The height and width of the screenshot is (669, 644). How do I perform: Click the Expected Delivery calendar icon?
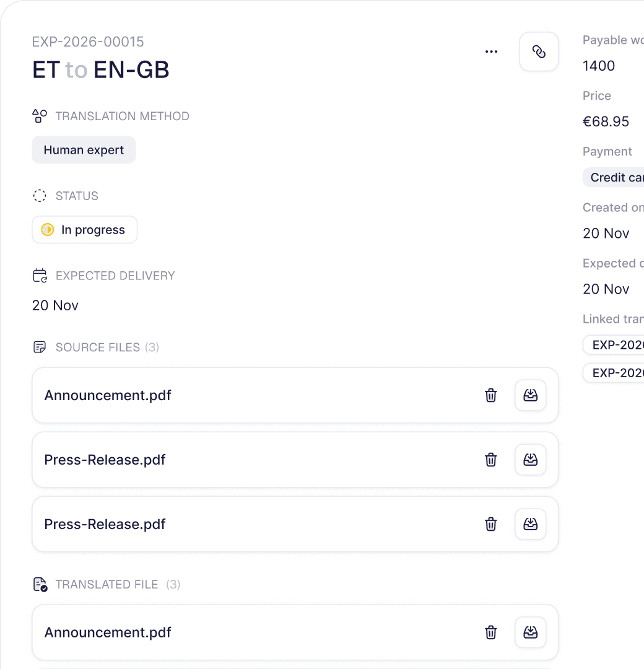tap(40, 276)
